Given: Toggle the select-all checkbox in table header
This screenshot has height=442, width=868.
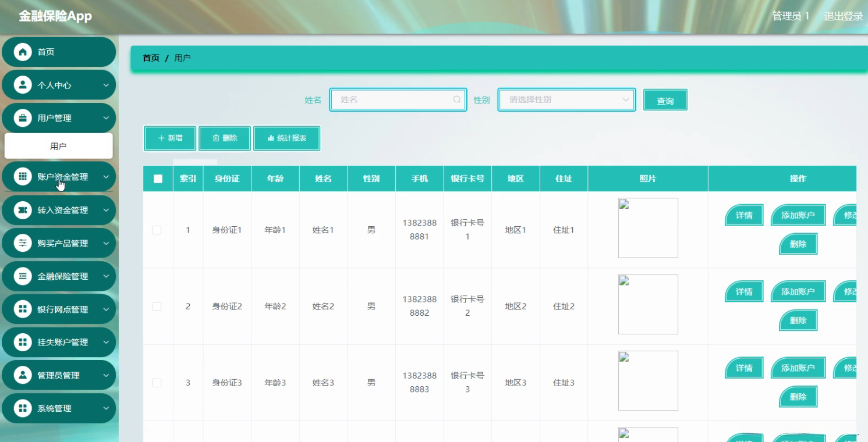Looking at the screenshot, I should [158, 179].
